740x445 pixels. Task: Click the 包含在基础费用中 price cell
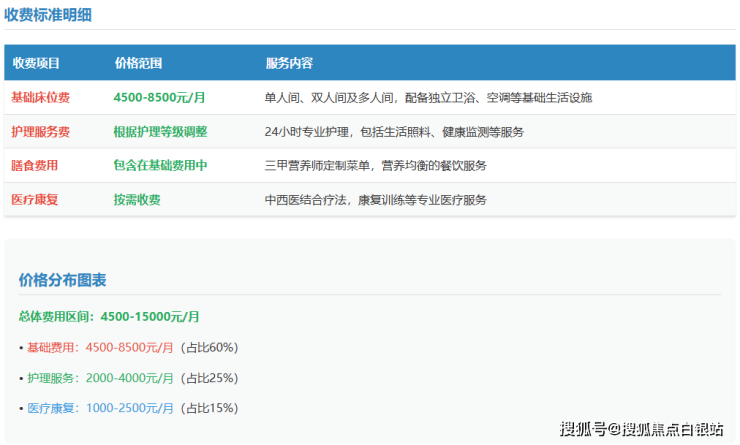[x=161, y=165]
